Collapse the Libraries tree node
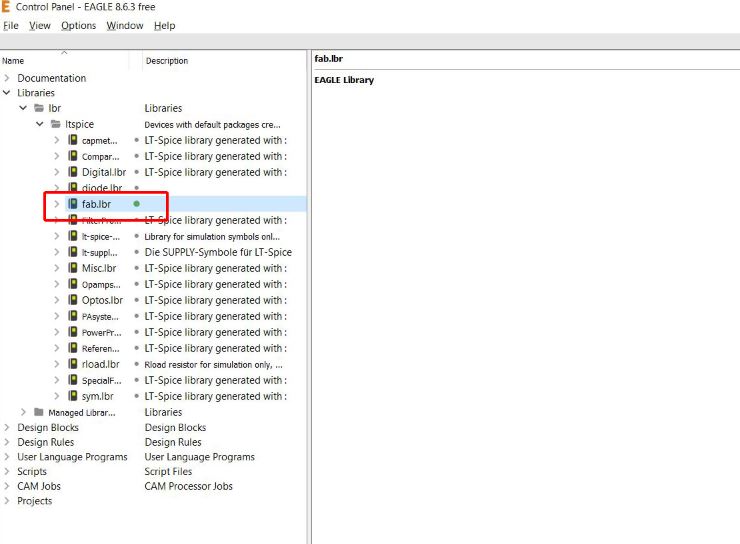 pyautogui.click(x=7, y=92)
